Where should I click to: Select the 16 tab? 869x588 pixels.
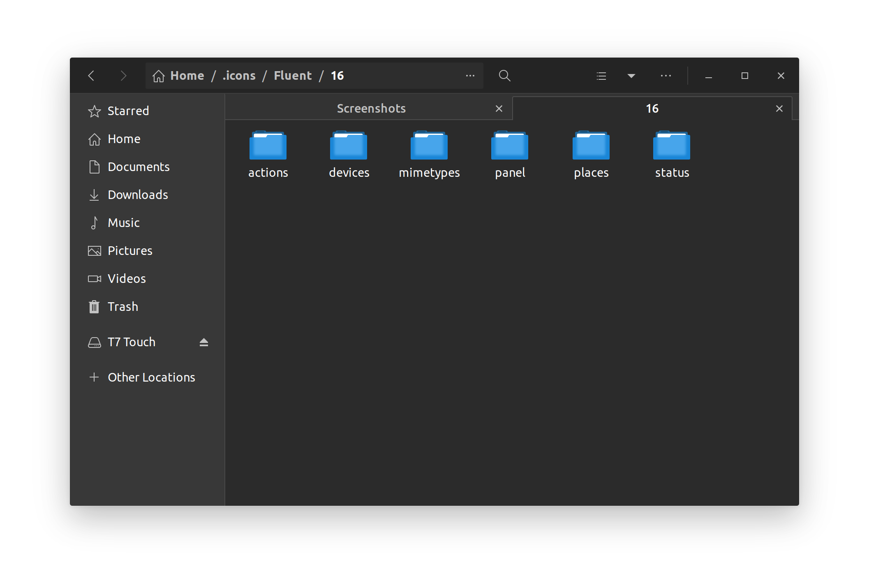coord(652,109)
